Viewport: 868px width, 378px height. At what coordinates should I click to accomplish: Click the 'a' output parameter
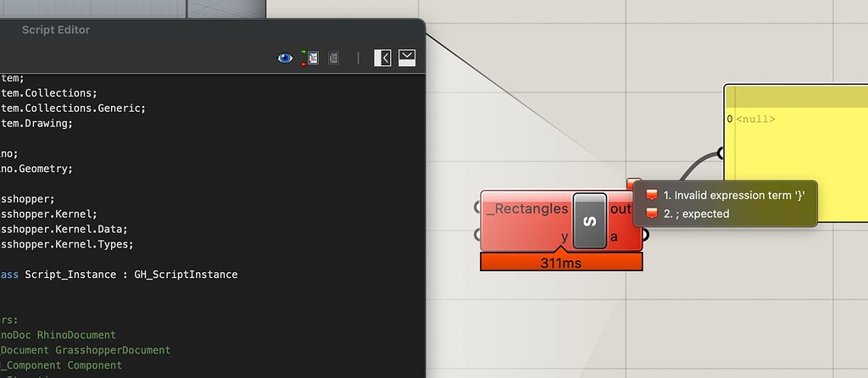(x=614, y=236)
